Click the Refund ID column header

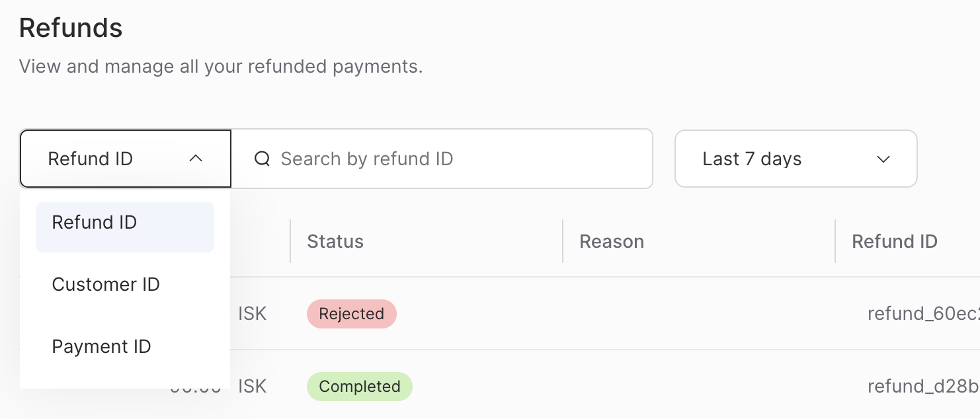895,241
